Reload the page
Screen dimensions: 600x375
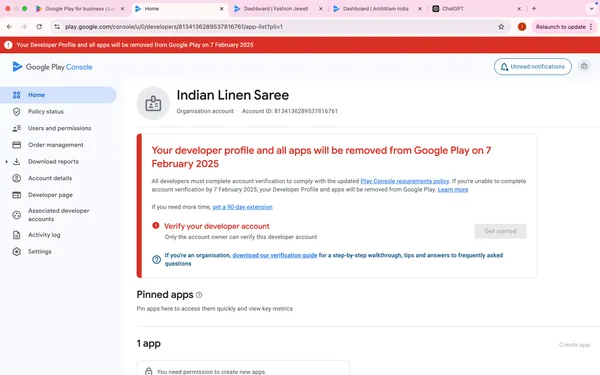(39, 27)
